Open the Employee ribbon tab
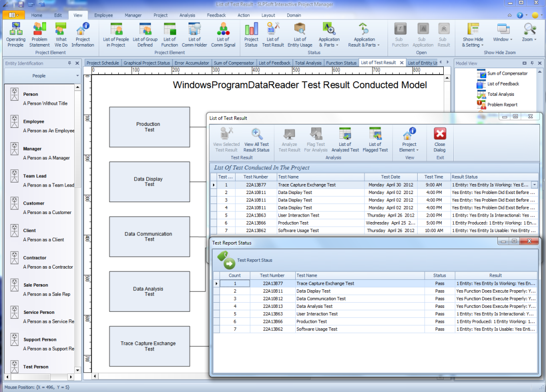This screenshot has width=546, height=392. (x=104, y=16)
